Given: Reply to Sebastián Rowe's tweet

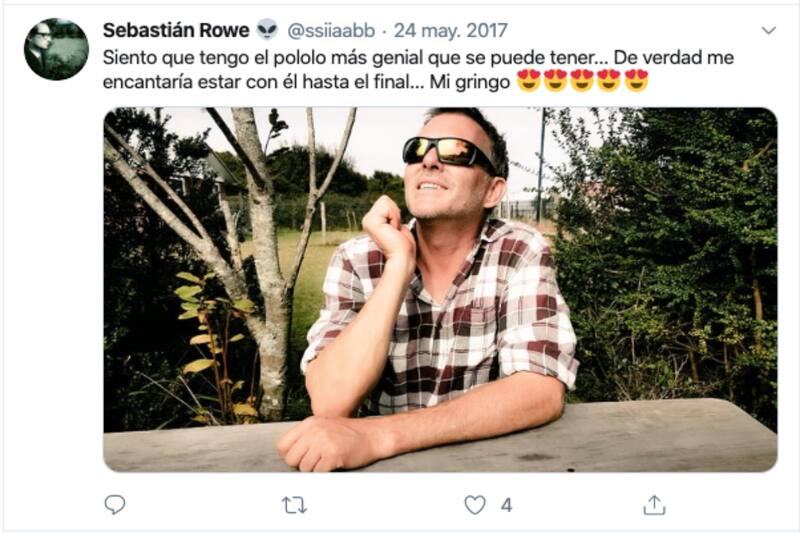Looking at the screenshot, I should 115,505.
